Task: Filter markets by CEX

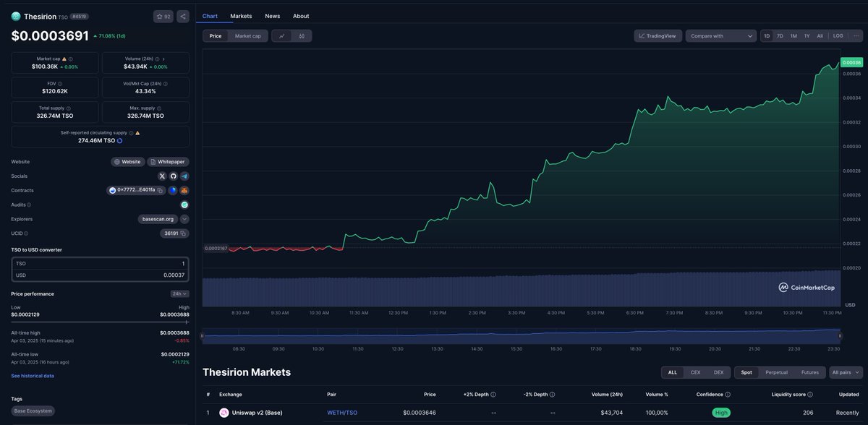Action: (695, 372)
